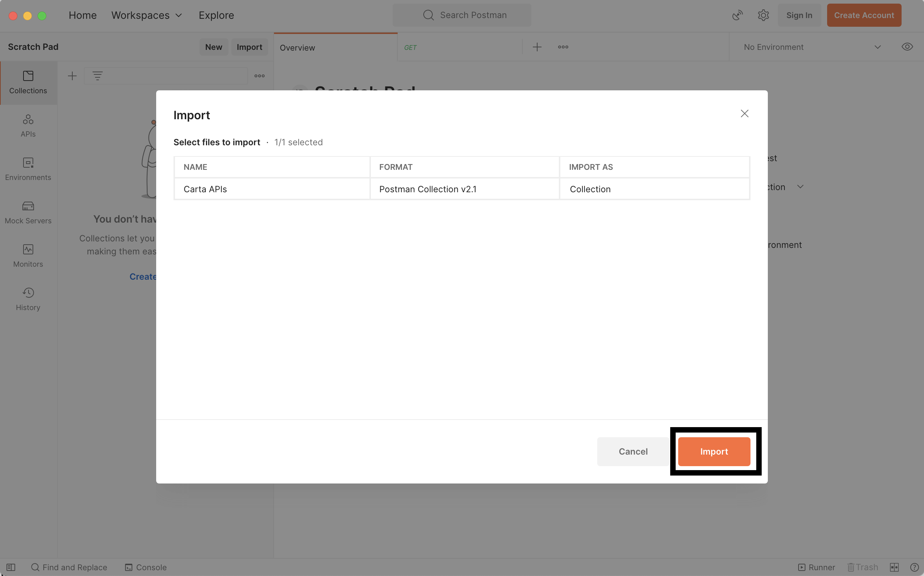Viewport: 924px width, 576px height.
Task: Cancel the Import dialog
Action: point(633,451)
